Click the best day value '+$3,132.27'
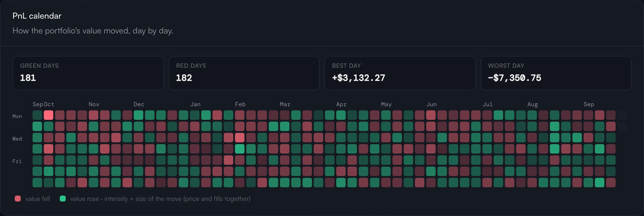This screenshot has width=644, height=216. (x=358, y=78)
